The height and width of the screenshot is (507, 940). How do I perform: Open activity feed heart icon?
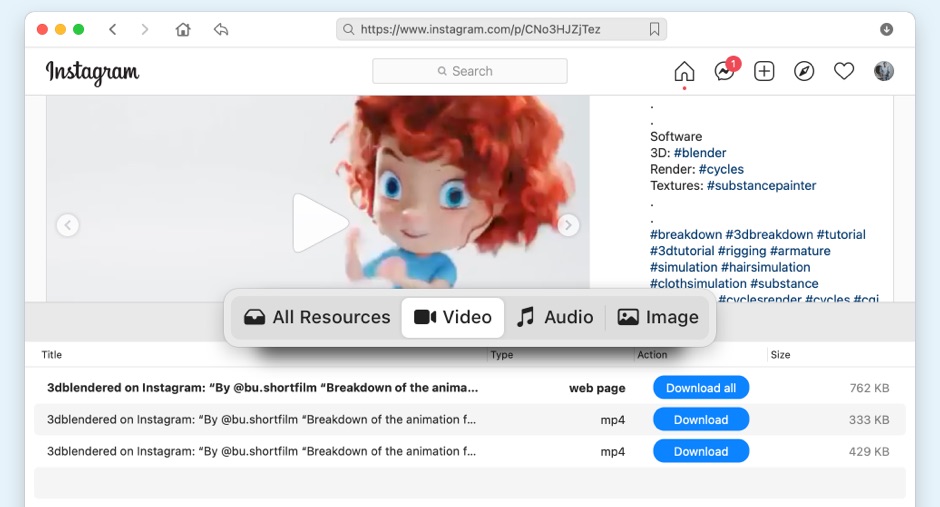click(843, 71)
